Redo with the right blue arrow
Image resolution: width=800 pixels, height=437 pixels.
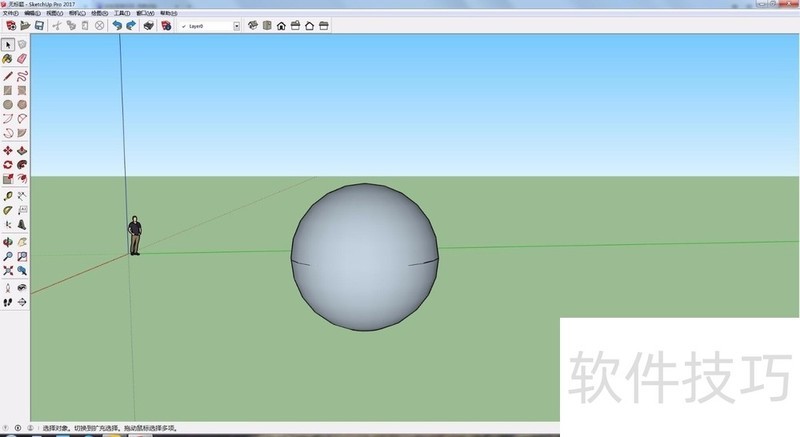point(131,25)
